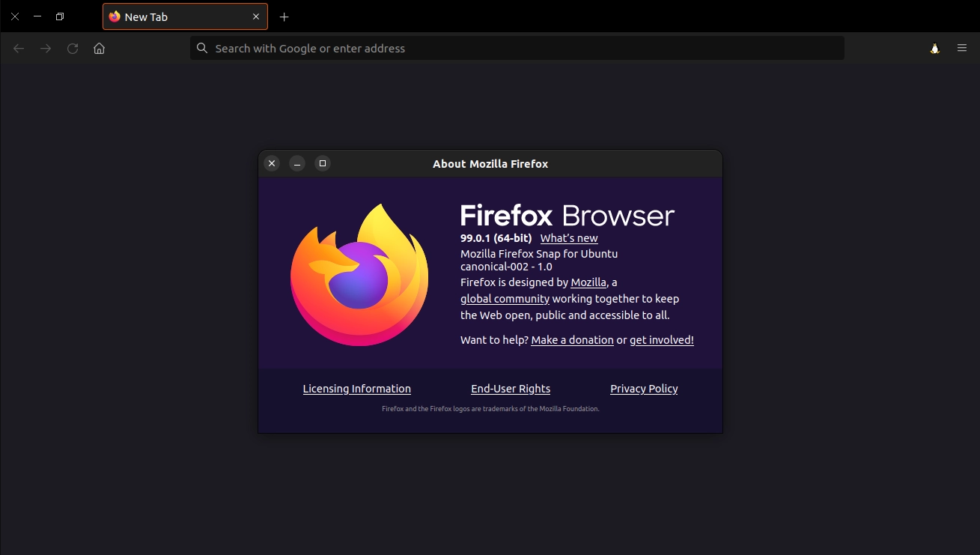This screenshot has width=980, height=555.
Task: Click the magnifier icon in address bar
Action: click(x=201, y=48)
